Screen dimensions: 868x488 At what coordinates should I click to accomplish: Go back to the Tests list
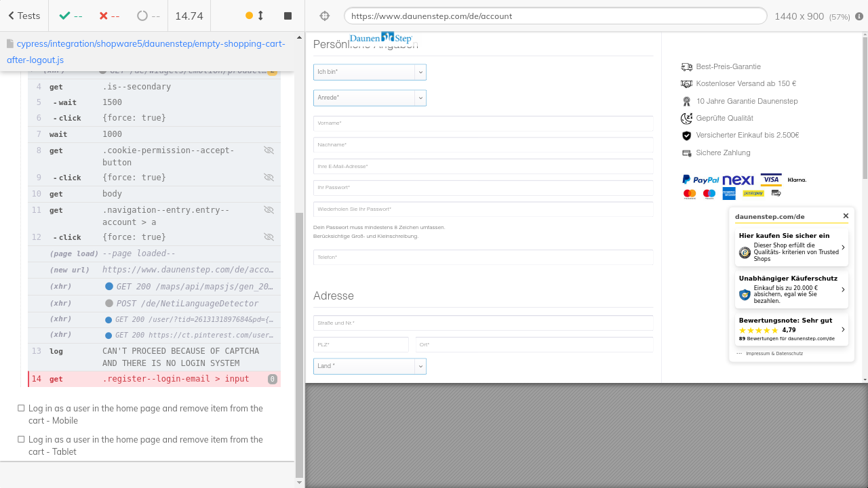[24, 16]
